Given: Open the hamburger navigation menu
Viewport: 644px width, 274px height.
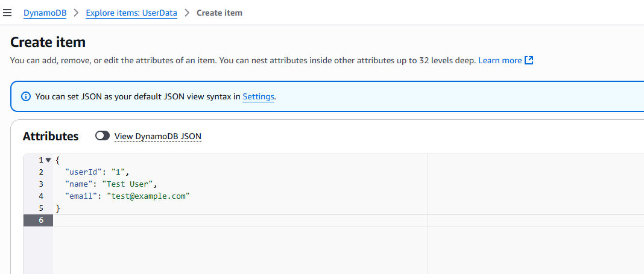Looking at the screenshot, I should click(7, 13).
